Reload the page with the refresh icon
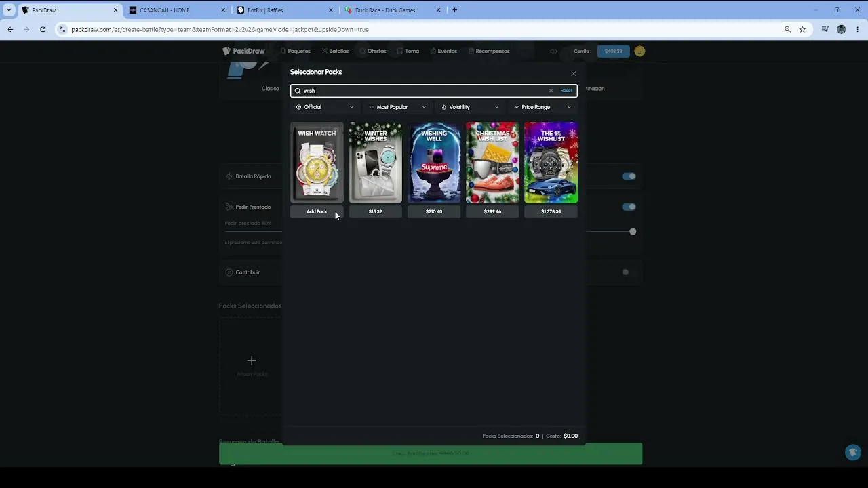Viewport: 868px width, 488px height. (x=43, y=30)
